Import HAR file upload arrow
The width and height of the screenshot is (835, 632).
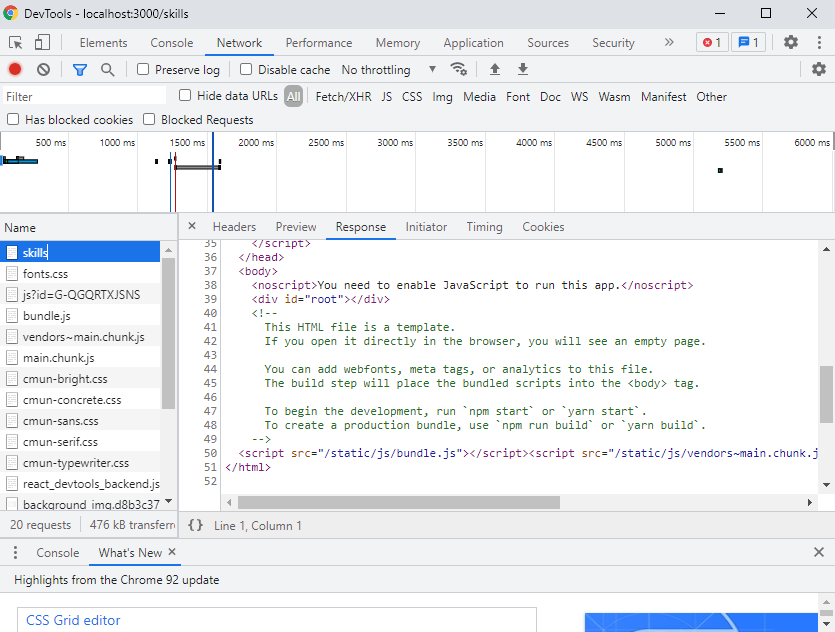click(495, 69)
